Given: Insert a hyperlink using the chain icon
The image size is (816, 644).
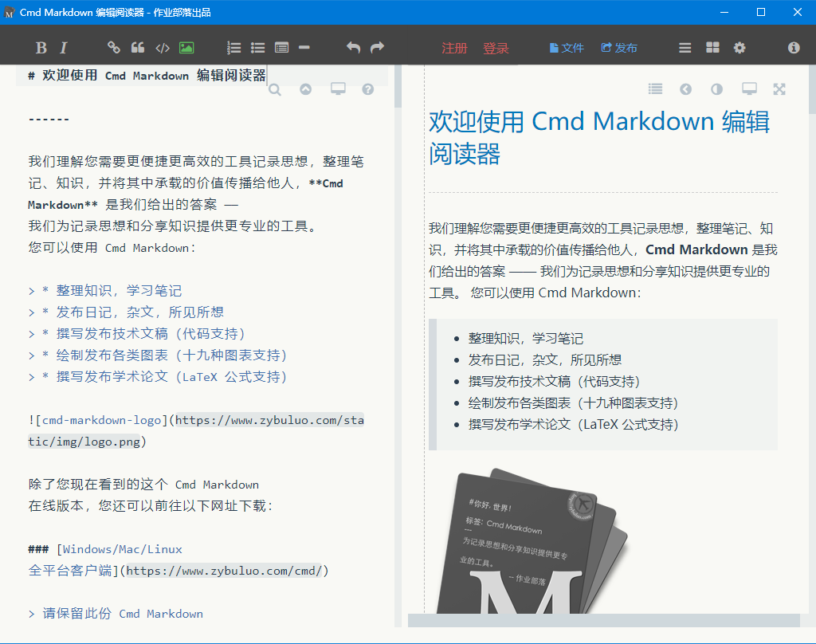Looking at the screenshot, I should [x=113, y=48].
